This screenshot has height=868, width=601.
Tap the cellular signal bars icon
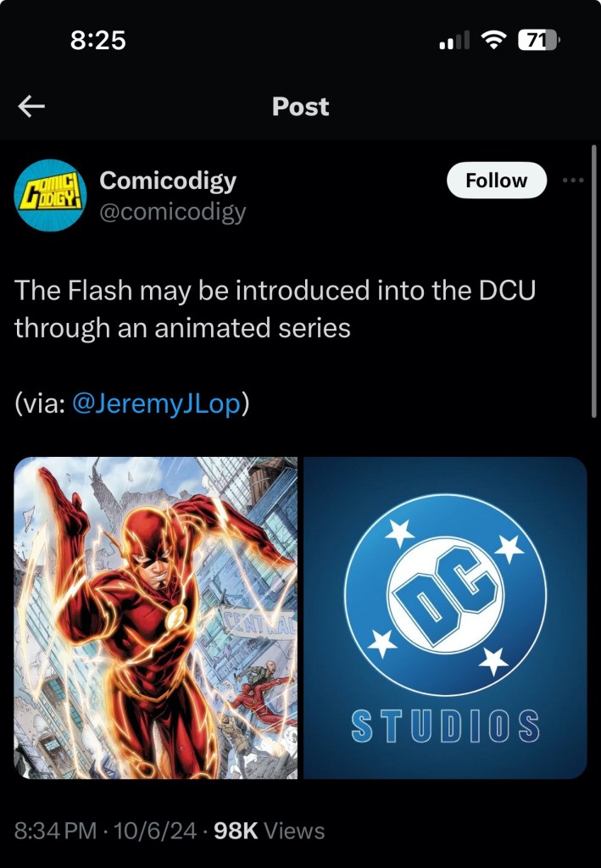pyautogui.click(x=454, y=40)
